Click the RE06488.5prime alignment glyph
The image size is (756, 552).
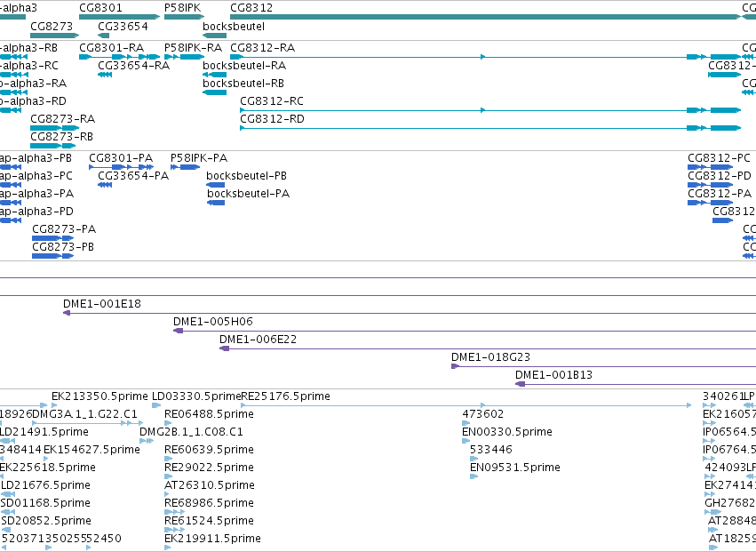tap(168, 423)
